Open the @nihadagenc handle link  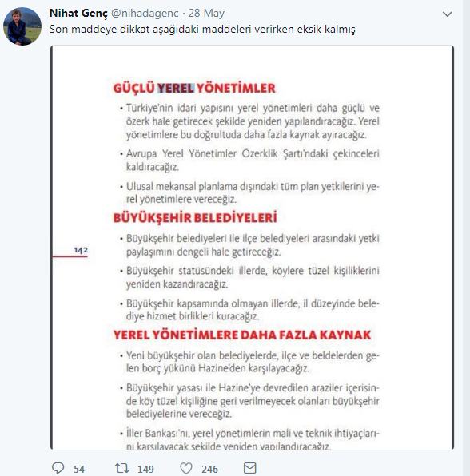click(145, 13)
